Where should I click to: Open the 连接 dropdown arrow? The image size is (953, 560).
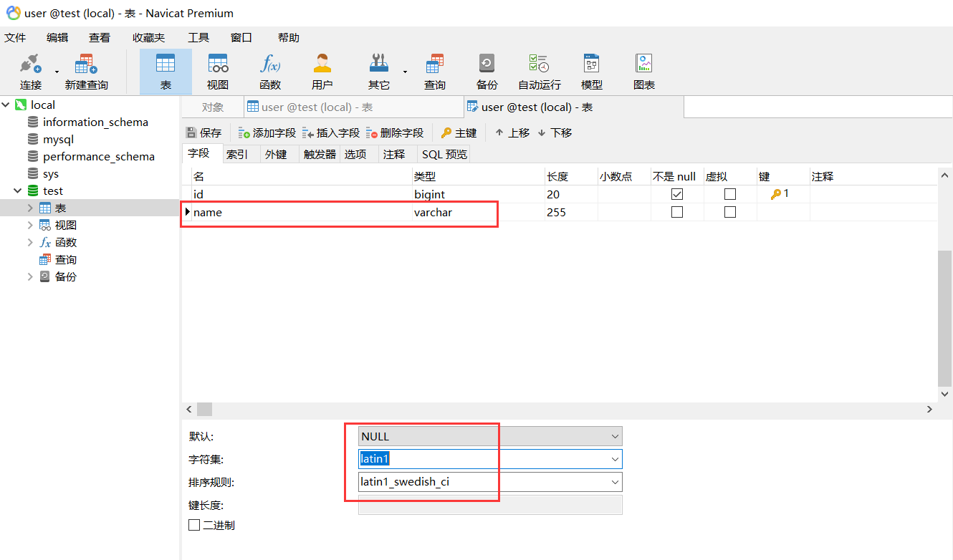[x=57, y=72]
